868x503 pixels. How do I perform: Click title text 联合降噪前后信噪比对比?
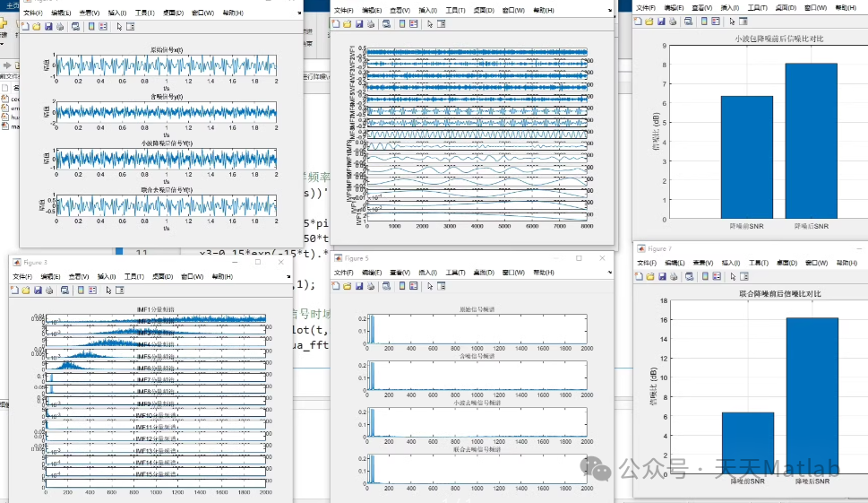coord(780,293)
